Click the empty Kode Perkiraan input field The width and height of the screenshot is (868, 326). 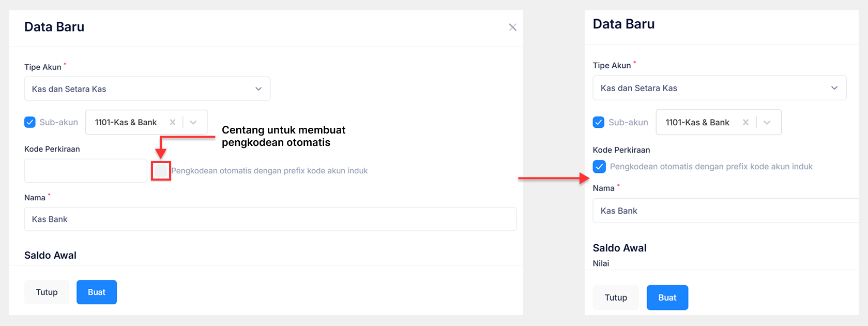86,171
